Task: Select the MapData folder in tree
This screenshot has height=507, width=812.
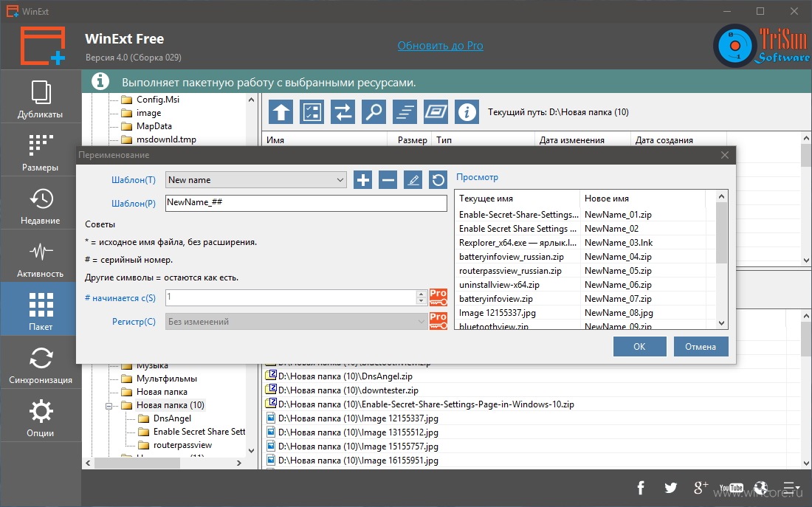Action: click(x=154, y=126)
